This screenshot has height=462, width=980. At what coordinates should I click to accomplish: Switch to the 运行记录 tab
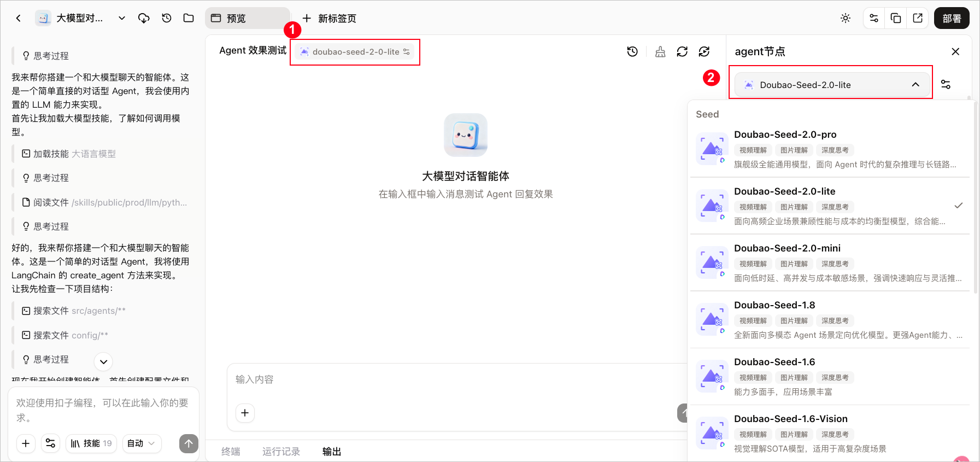point(281,452)
